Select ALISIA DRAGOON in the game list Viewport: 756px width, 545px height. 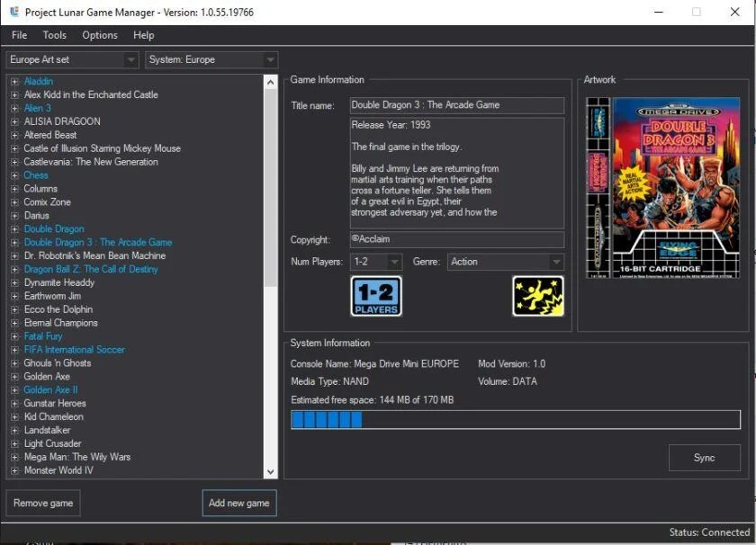tap(62, 121)
